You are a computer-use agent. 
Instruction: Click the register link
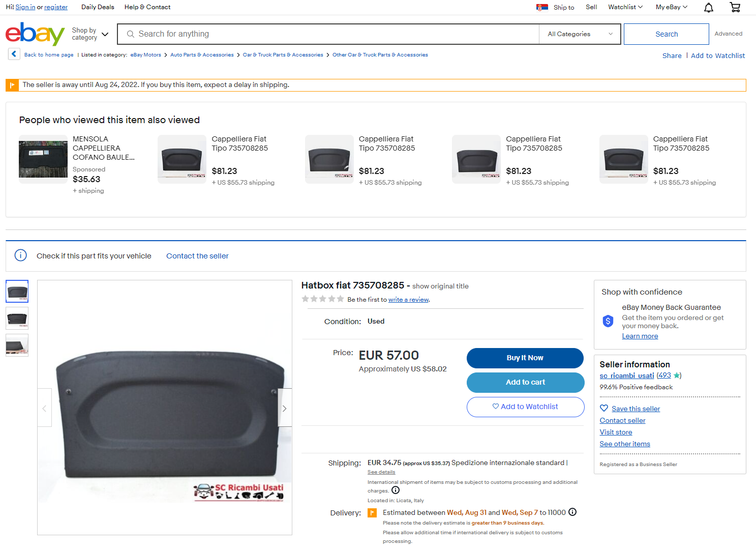56,7
